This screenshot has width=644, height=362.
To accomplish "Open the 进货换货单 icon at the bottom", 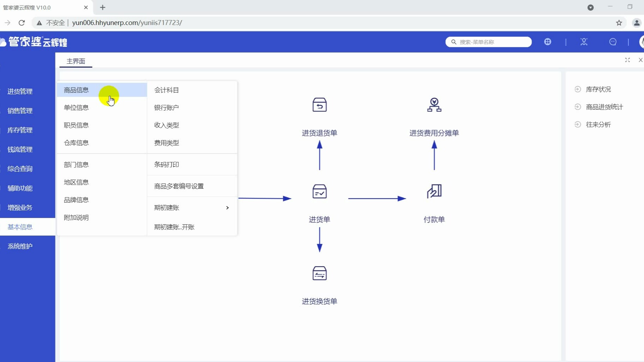I will coord(319,274).
